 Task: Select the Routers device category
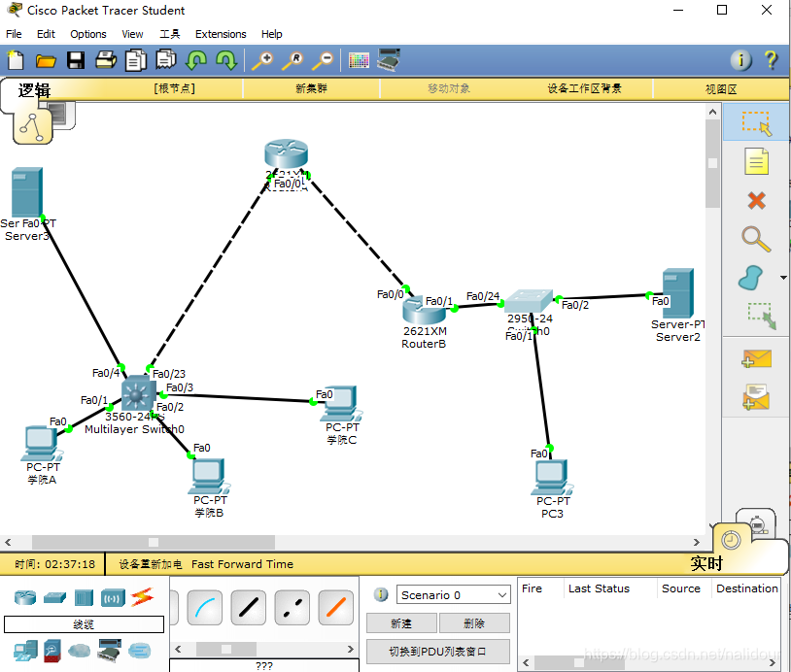click(x=24, y=598)
